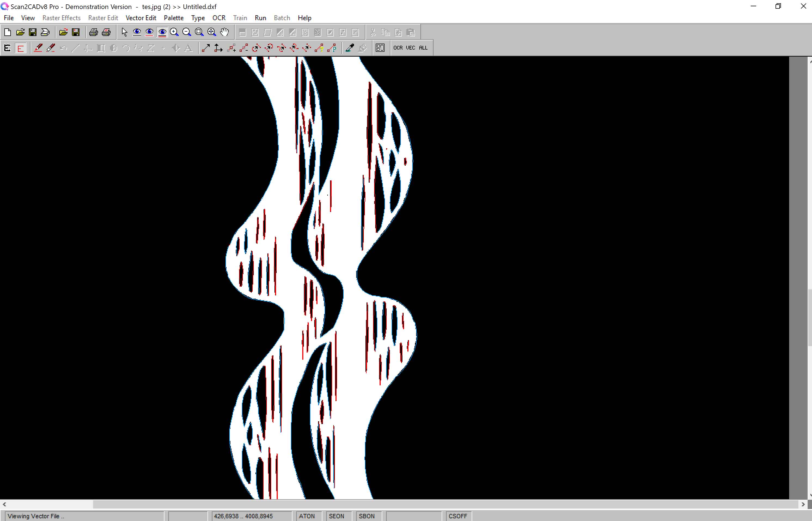
Task: Click the ALL conversion toolbar button
Action: coord(423,48)
